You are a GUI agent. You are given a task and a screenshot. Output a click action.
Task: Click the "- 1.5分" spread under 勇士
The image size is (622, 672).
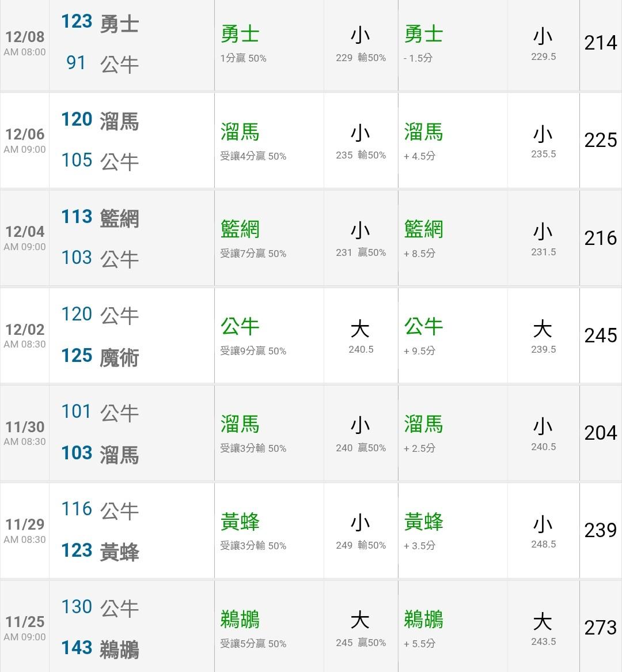pos(418,58)
